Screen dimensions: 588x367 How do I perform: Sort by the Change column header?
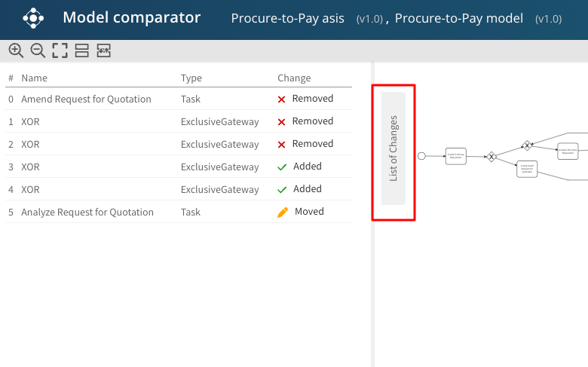pos(294,78)
